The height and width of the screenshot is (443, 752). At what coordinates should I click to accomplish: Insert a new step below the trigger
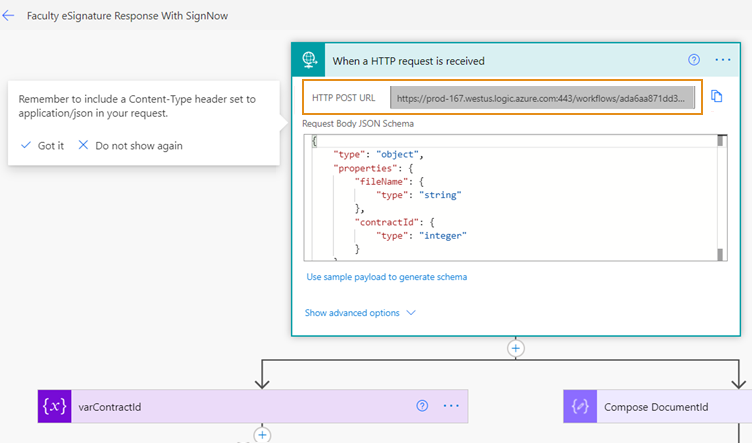point(516,348)
